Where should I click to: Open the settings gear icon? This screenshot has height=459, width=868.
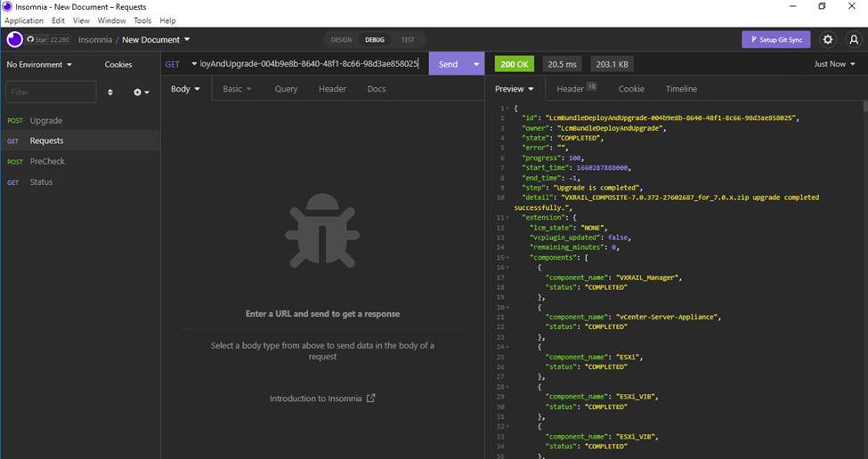[x=828, y=39]
